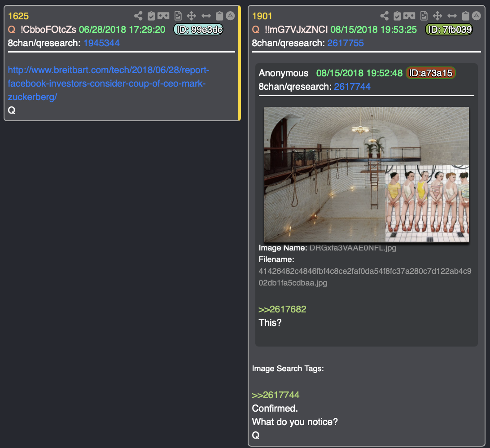Open qresearch post link 1945344
Image resolution: width=490 pixels, height=448 pixels.
click(x=101, y=43)
